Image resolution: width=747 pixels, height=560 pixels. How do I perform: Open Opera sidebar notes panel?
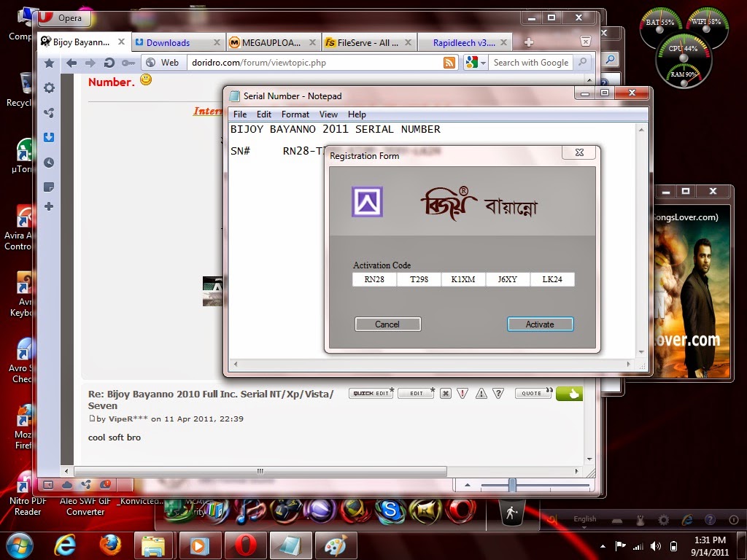coord(49,187)
